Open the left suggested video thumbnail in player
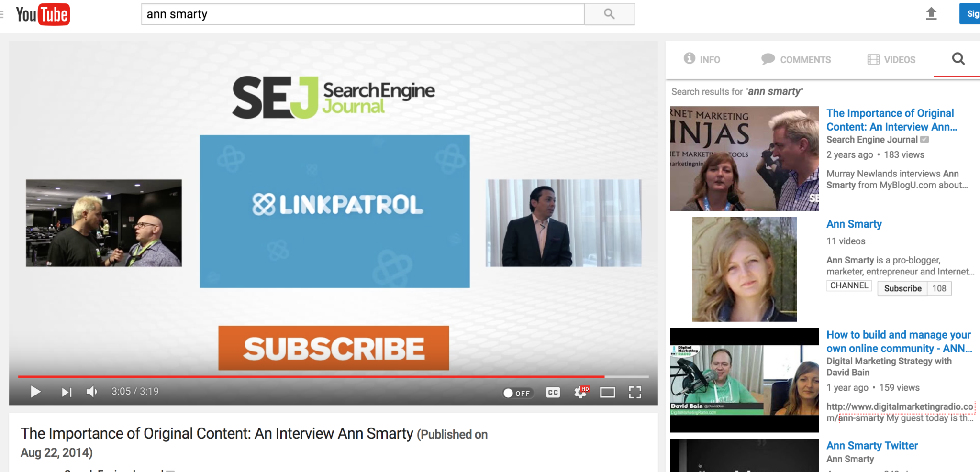 click(x=104, y=223)
